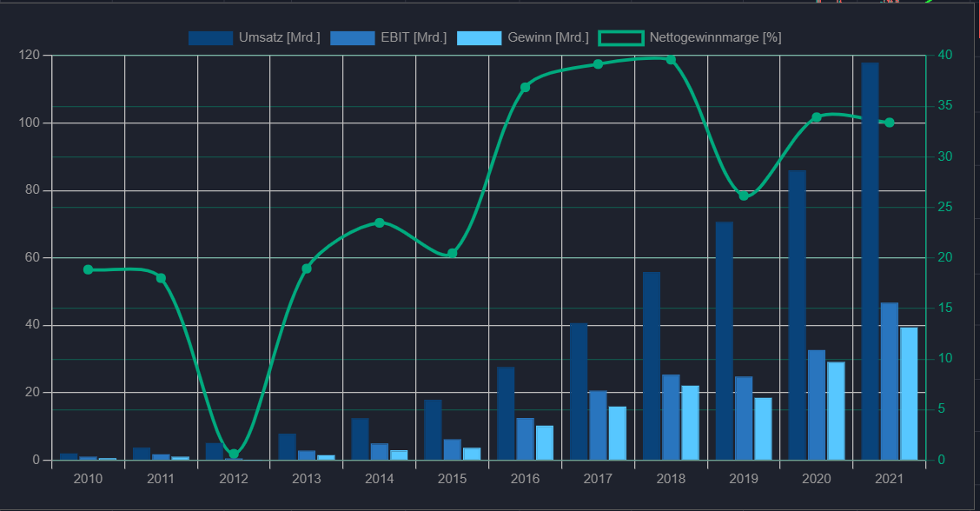Click the 2017 Gewinn bar
This screenshot has height=511, width=980.
(618, 434)
